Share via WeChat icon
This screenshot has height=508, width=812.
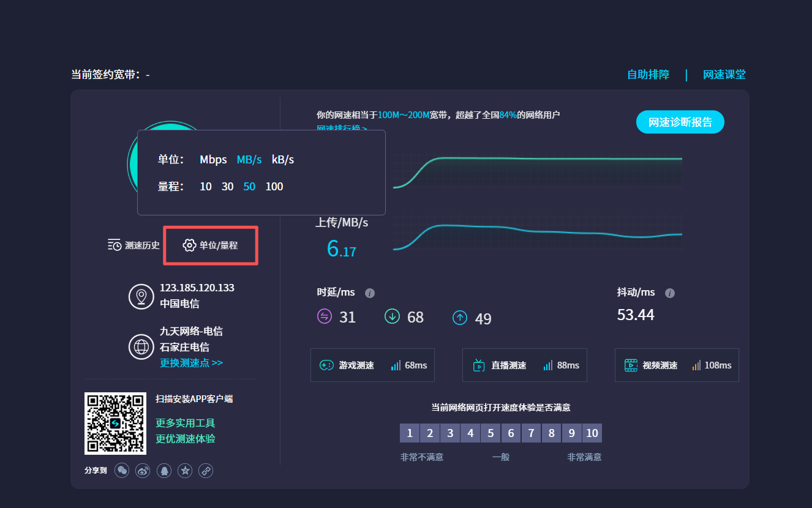(x=122, y=471)
